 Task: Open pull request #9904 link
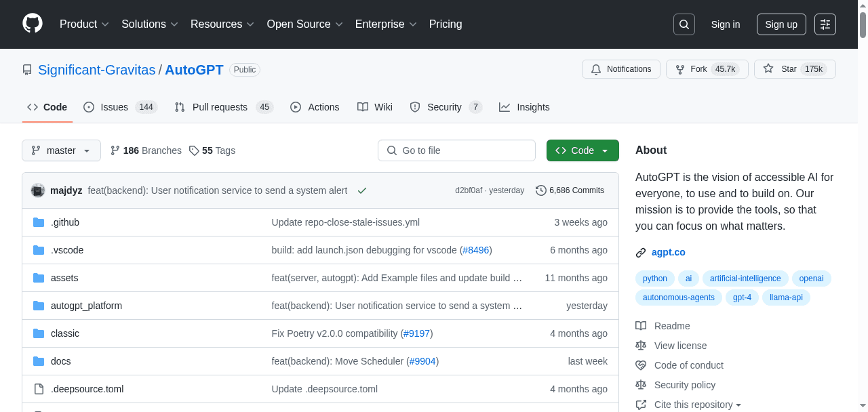pos(422,361)
